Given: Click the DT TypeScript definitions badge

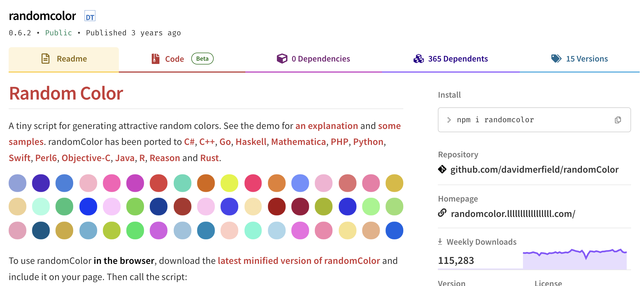Looking at the screenshot, I should 90,16.
